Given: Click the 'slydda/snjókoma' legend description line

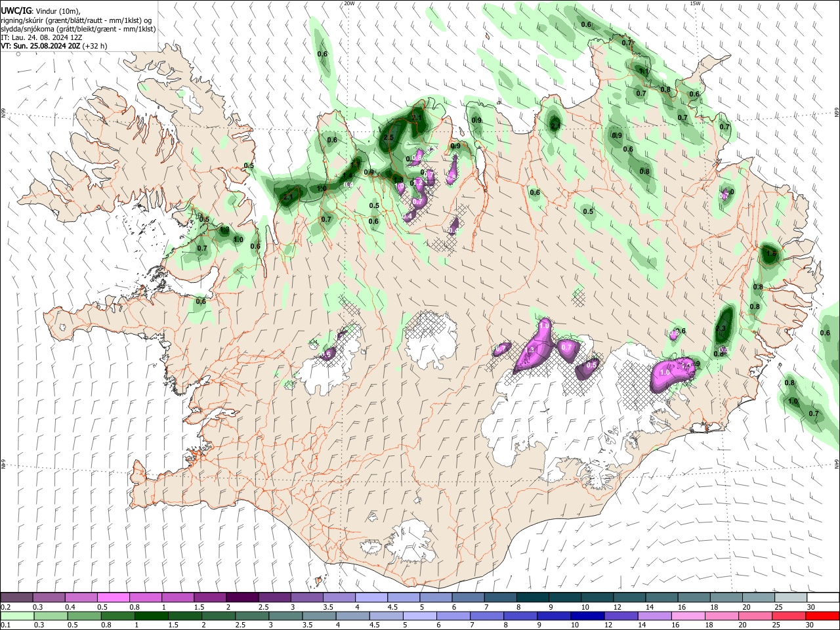Looking at the screenshot, I should pos(78,30).
